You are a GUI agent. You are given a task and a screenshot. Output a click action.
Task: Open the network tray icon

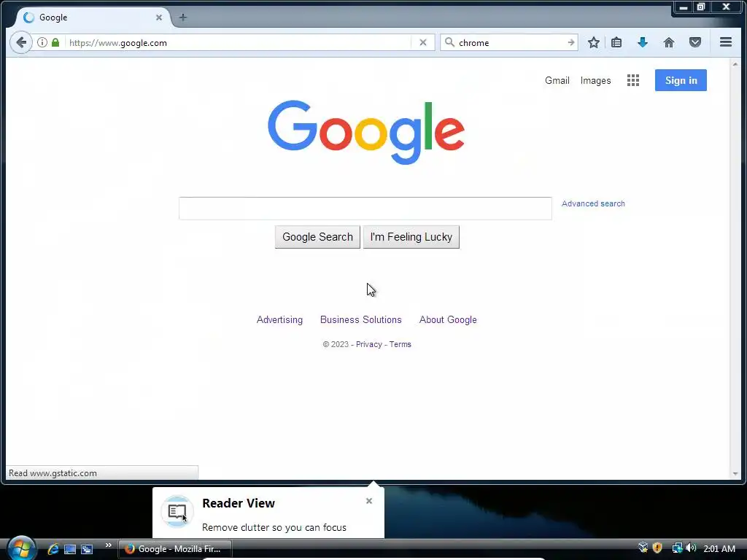[677, 548]
